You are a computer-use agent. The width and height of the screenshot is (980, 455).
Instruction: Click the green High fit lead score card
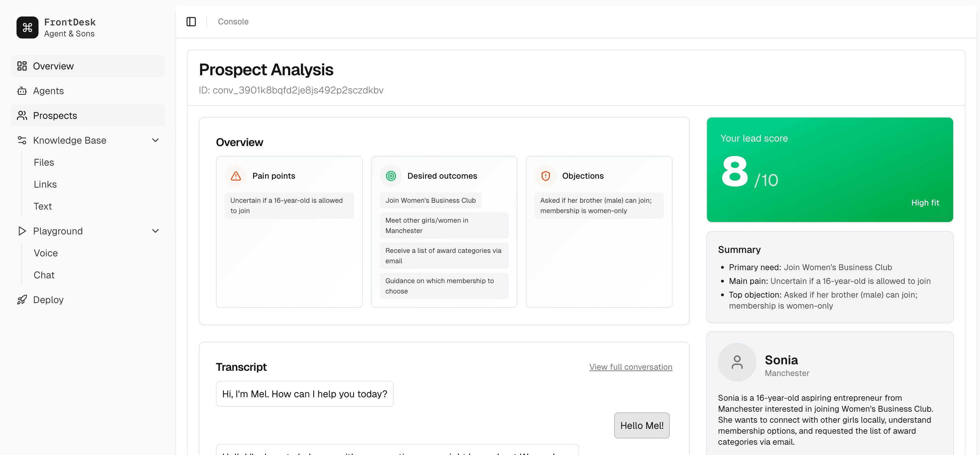[x=829, y=169]
